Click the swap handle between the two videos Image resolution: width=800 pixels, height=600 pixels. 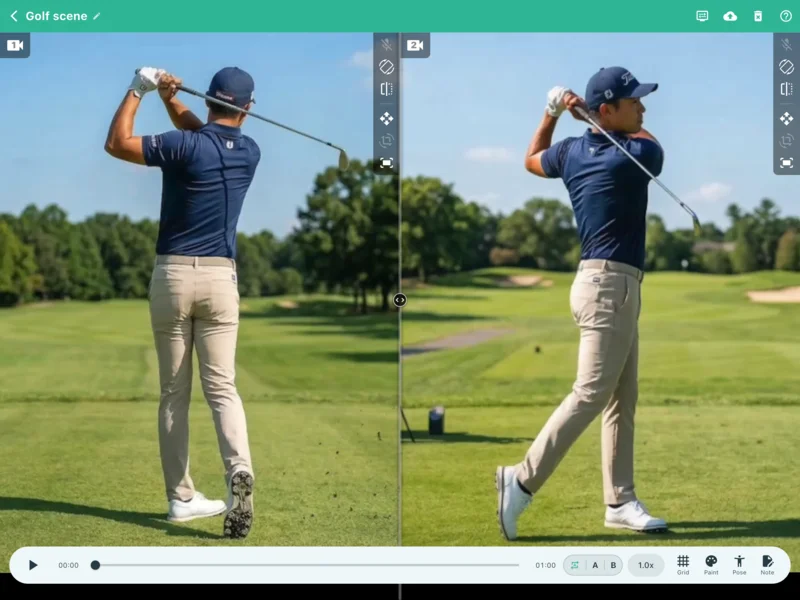coord(400,299)
